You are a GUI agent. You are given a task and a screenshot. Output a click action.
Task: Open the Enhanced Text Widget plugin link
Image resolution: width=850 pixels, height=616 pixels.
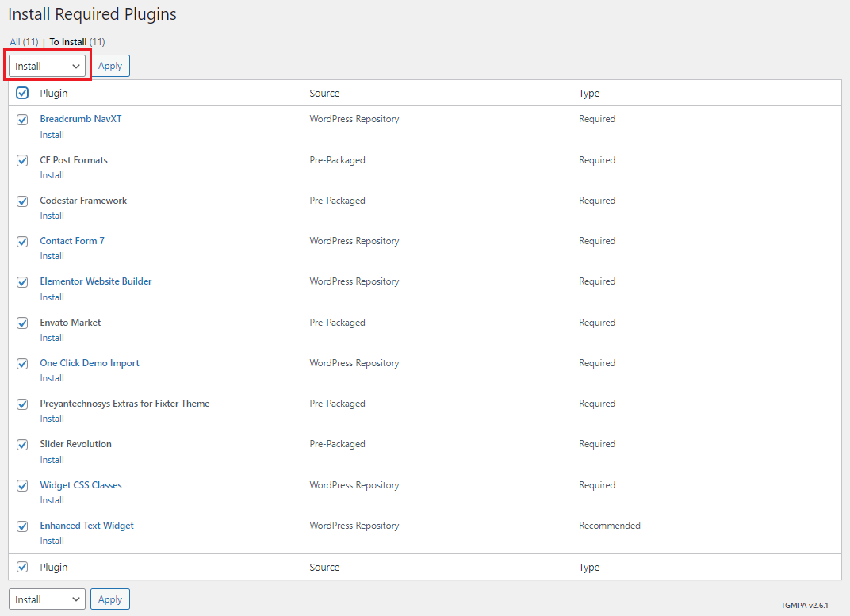[86, 526]
